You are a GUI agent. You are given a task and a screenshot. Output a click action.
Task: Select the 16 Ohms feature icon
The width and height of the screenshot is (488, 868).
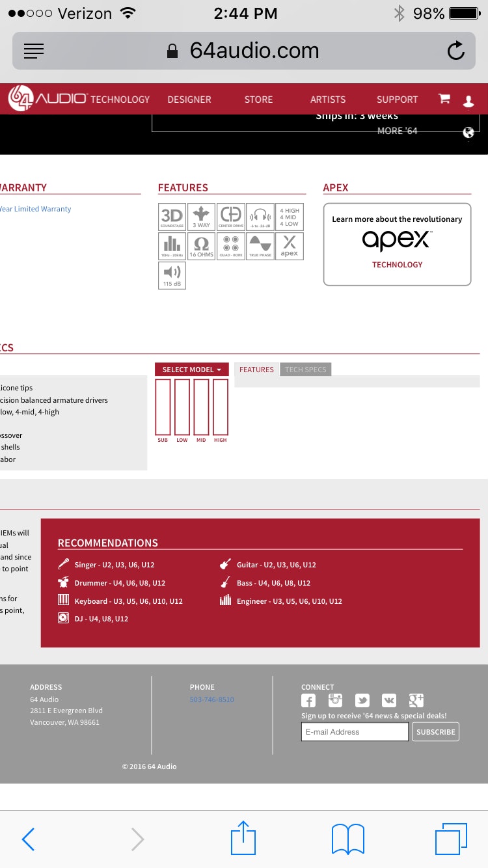202,246
